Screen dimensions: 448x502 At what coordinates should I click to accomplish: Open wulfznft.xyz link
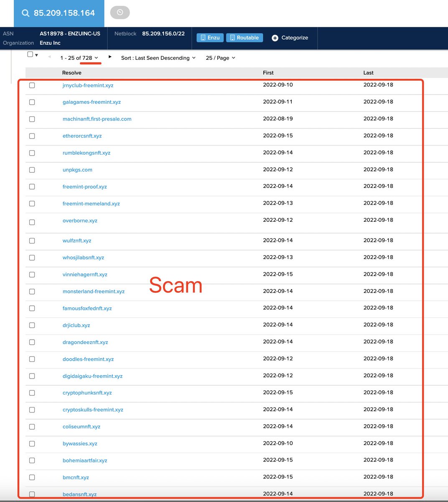77,241
